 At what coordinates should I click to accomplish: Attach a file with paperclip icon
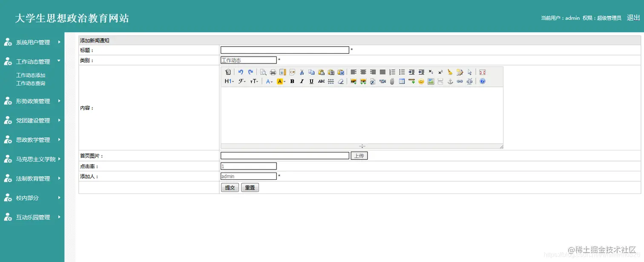click(392, 81)
